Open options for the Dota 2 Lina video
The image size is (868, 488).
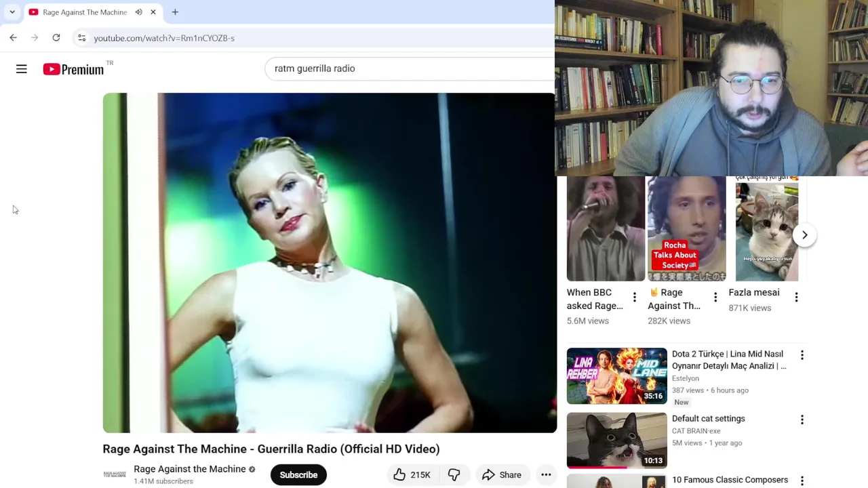point(802,355)
